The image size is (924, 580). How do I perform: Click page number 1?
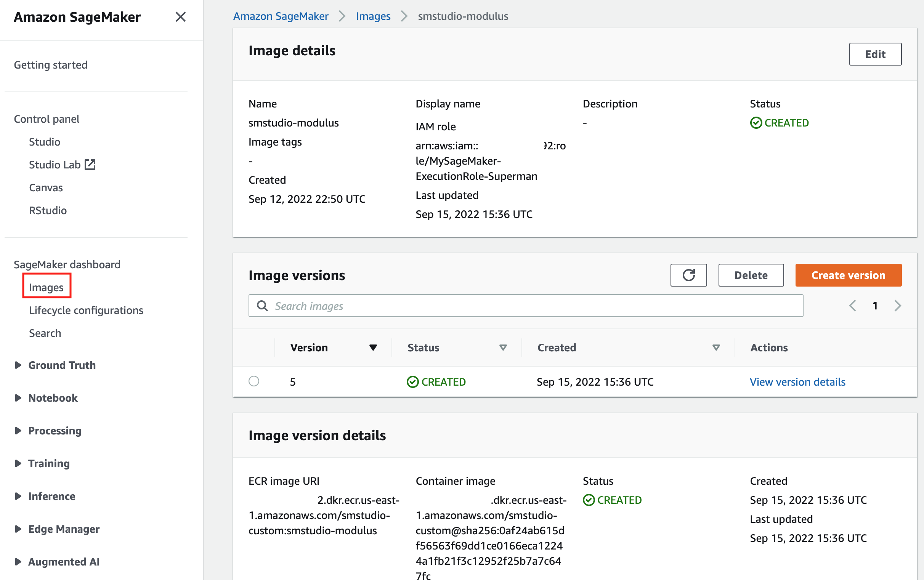pos(875,306)
